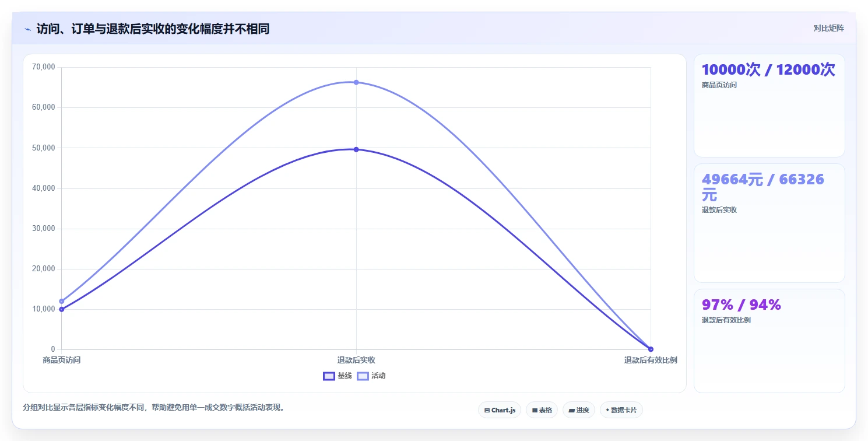Viewport: 868px width, 441px height.
Task: Select the 数据卡片 chip
Action: click(621, 410)
